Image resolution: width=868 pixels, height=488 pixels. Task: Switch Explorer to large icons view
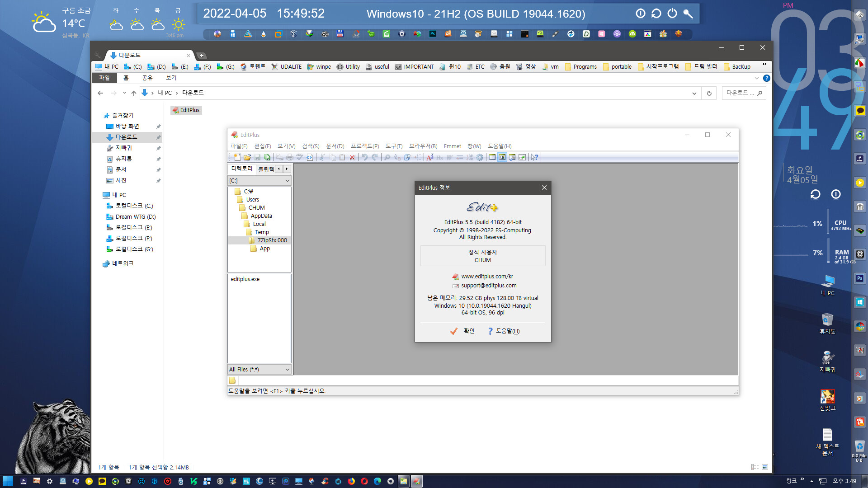click(x=765, y=467)
